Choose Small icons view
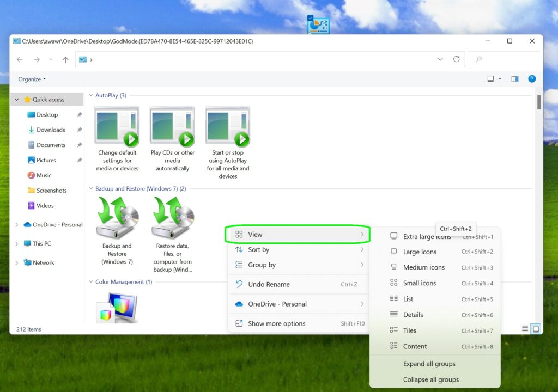The width and height of the screenshot is (558, 392). coord(435,283)
